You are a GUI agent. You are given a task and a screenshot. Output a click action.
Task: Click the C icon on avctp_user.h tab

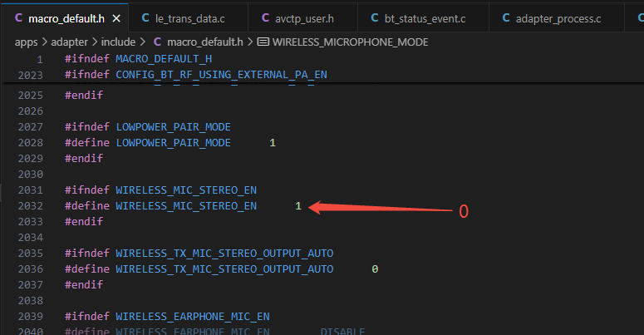click(x=265, y=17)
